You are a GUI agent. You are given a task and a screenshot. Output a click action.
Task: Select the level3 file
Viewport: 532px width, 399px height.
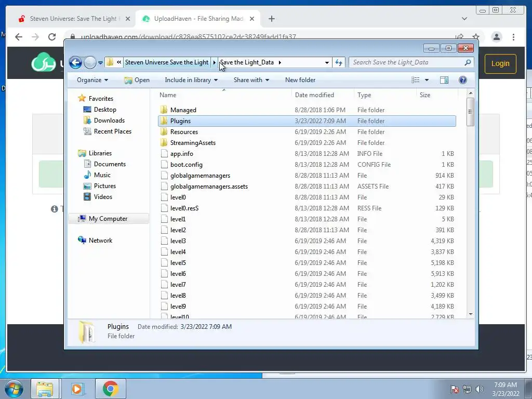click(x=178, y=241)
